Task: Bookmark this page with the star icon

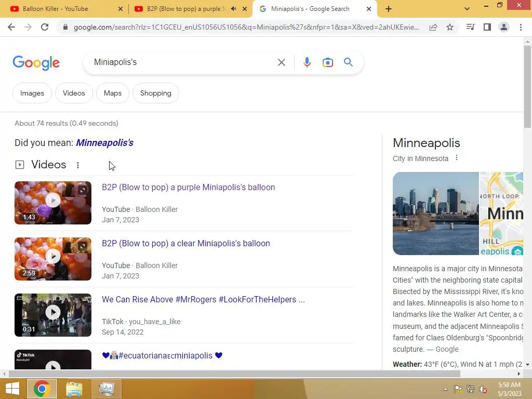Action: coord(450,27)
